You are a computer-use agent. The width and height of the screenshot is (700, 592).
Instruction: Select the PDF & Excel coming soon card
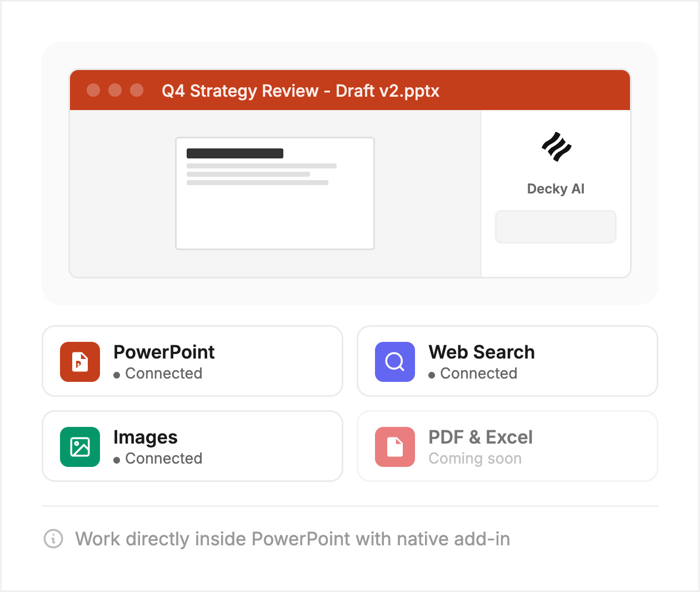(507, 446)
